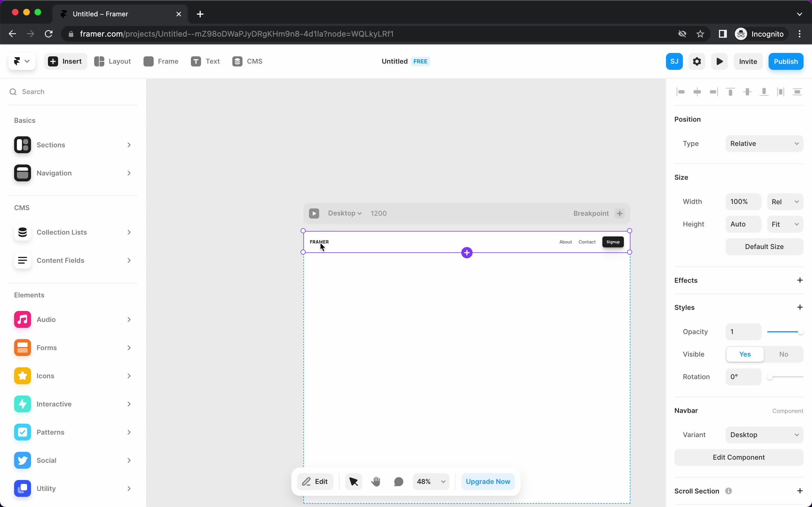Open the Position Type dropdown
Image resolution: width=812 pixels, height=507 pixels.
coord(764,143)
